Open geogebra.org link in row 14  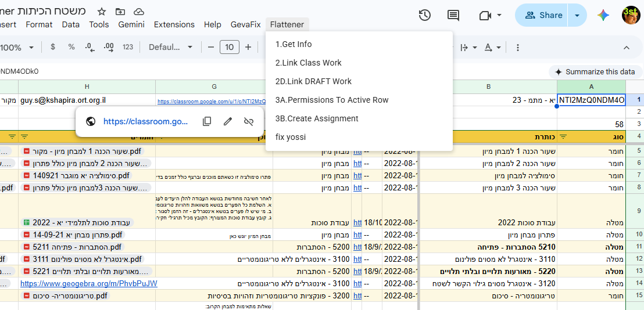[89, 283]
